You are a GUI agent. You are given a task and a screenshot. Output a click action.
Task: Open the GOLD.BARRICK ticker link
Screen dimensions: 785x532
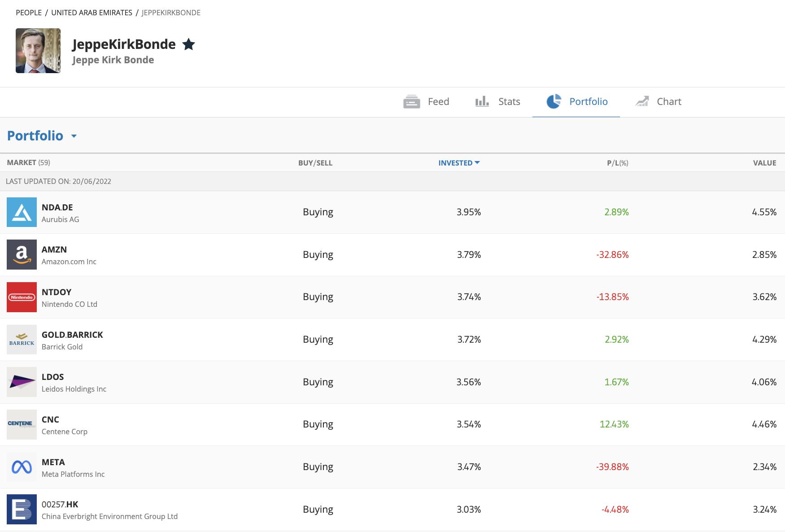coord(72,335)
